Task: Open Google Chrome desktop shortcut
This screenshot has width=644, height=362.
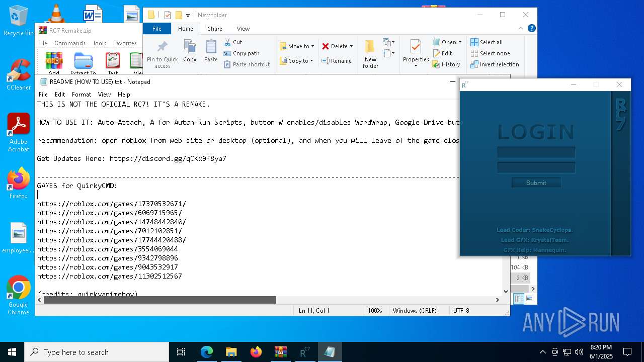Action: [19, 296]
